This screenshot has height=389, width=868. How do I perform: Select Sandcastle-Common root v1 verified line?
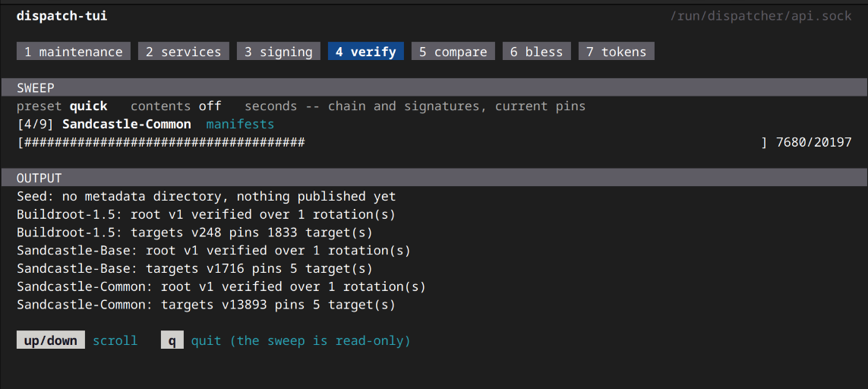(x=222, y=287)
